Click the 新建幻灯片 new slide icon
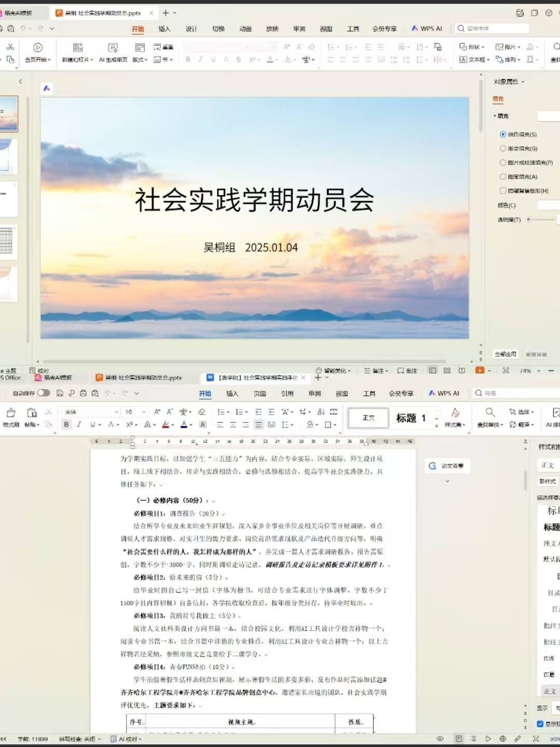 [x=78, y=48]
